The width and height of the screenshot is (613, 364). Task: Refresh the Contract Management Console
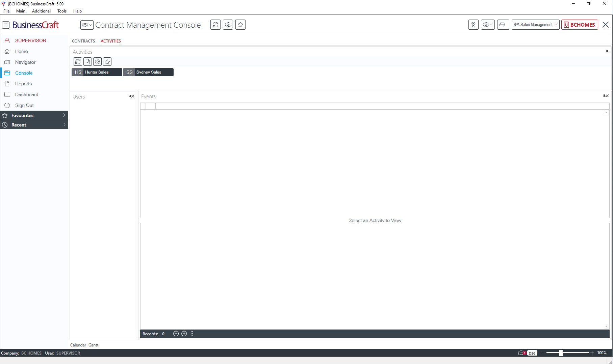click(215, 25)
